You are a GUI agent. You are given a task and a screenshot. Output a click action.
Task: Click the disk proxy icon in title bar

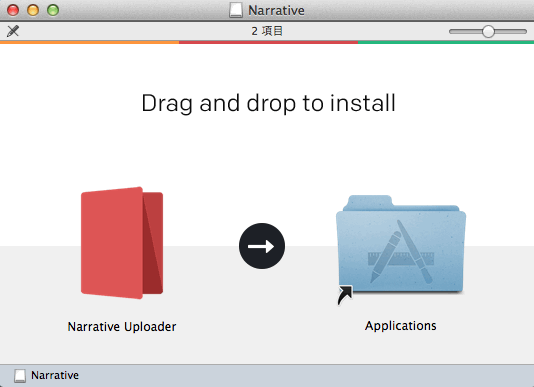pyautogui.click(x=236, y=10)
